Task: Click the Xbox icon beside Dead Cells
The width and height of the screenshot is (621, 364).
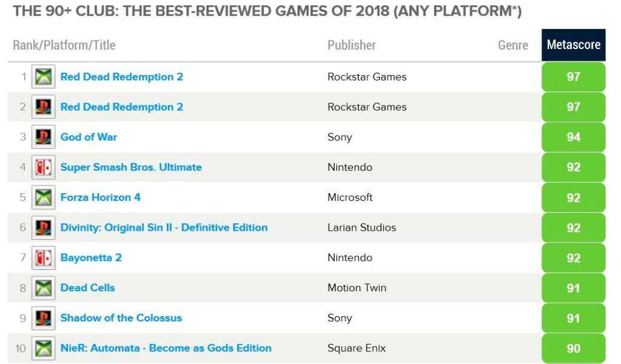Action: point(43,288)
